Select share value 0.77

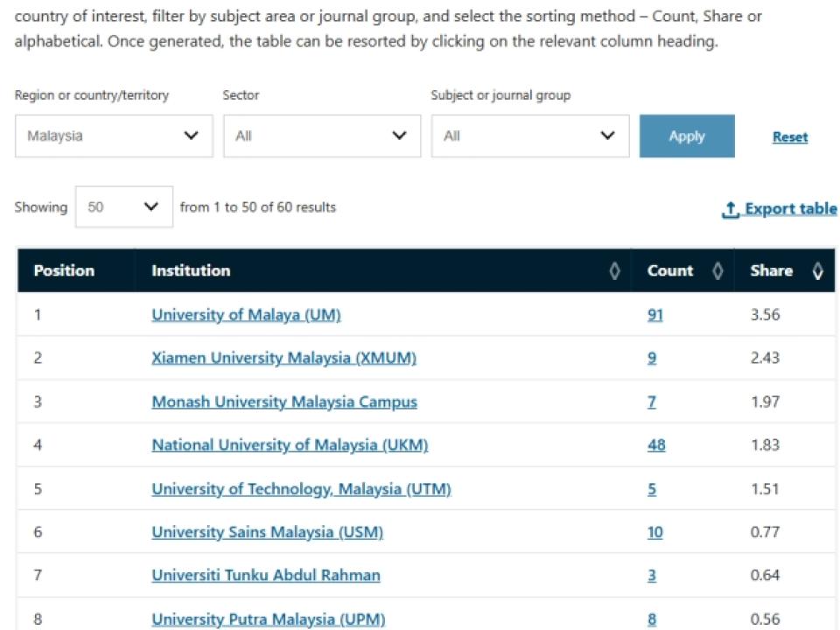coord(765,533)
